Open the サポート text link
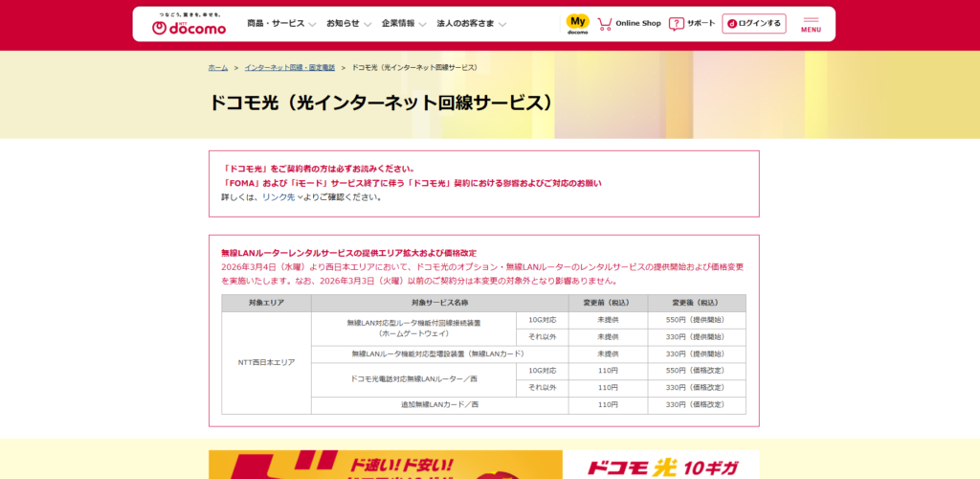The height and width of the screenshot is (479, 980). pos(701,23)
